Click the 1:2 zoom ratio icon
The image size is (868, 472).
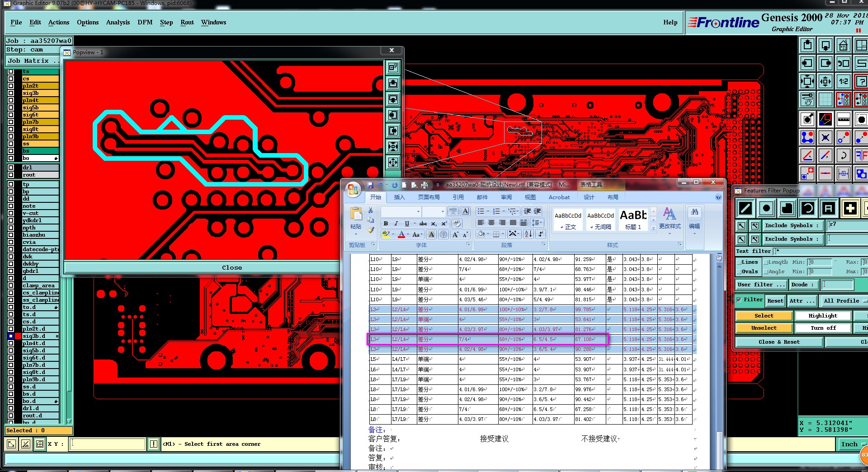click(843, 81)
